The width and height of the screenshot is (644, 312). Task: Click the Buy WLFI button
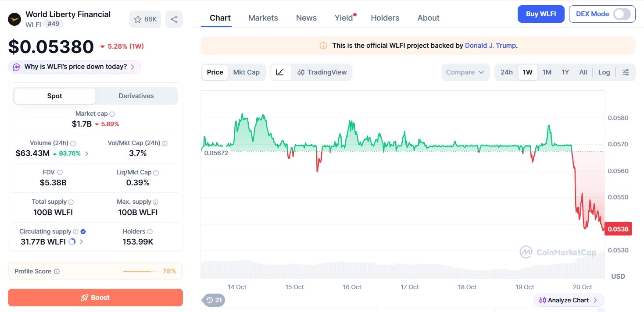[x=541, y=14]
